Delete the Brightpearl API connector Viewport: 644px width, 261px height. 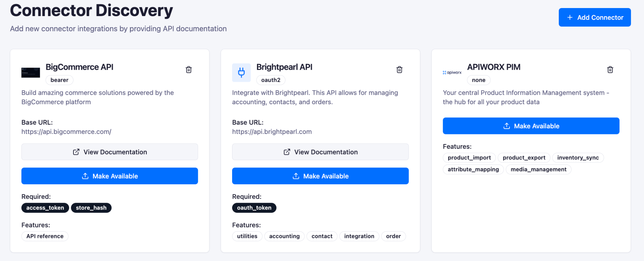tap(399, 69)
